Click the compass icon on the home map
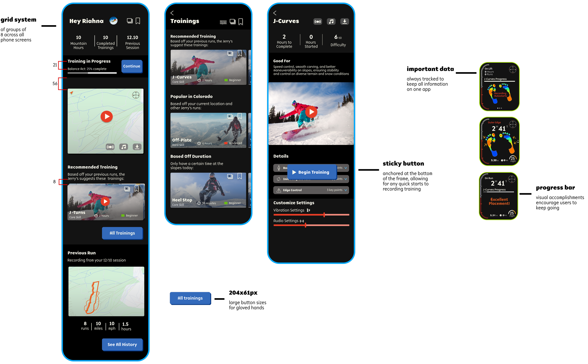Viewport: 588px width, 364px height. pos(136,95)
